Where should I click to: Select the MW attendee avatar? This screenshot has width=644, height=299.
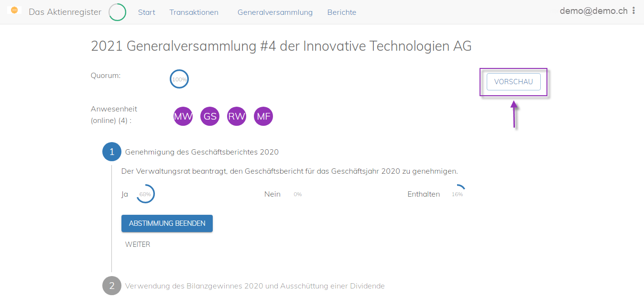pyautogui.click(x=183, y=116)
